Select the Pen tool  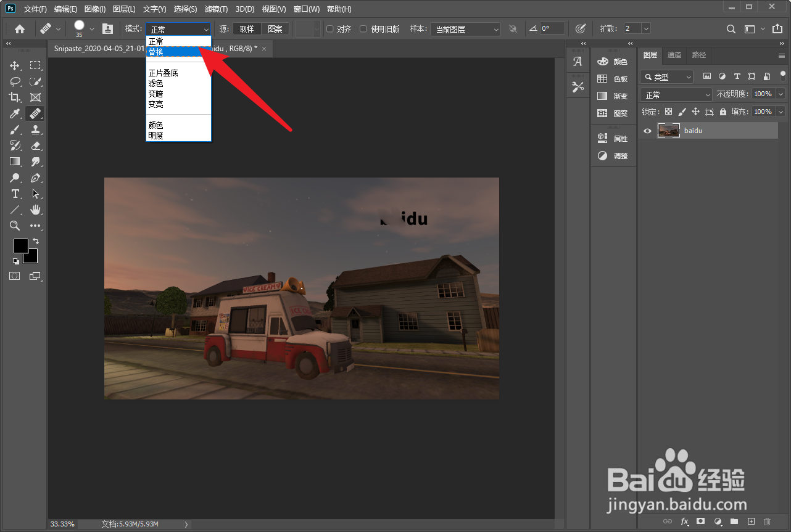36,178
